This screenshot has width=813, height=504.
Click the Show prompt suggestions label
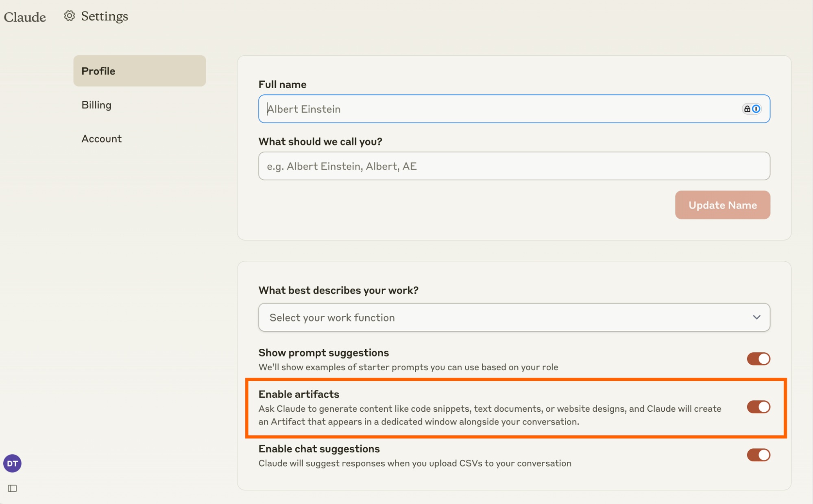(323, 353)
